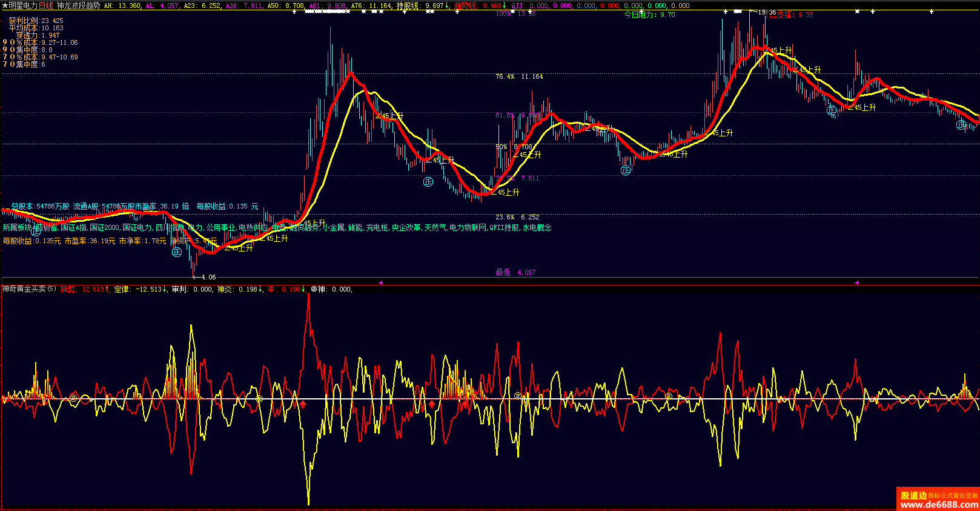
Task: Click the 最低 4.057 label
Action: coord(515,272)
